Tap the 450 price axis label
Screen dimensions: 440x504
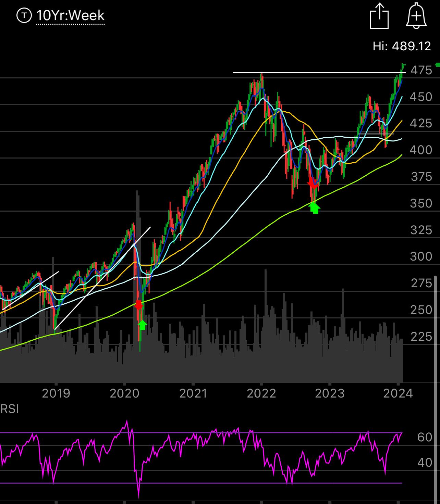421,97
